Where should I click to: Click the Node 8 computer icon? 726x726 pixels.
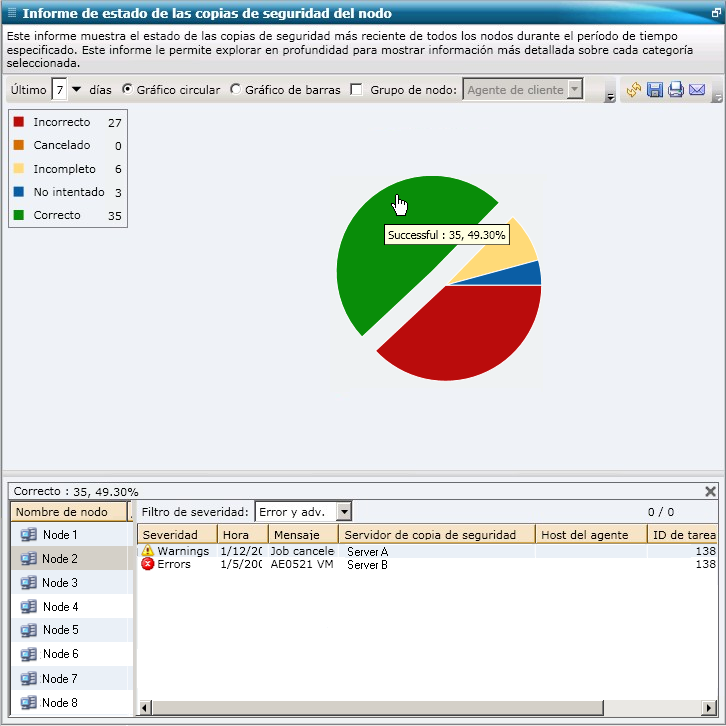pyautogui.click(x=28, y=703)
